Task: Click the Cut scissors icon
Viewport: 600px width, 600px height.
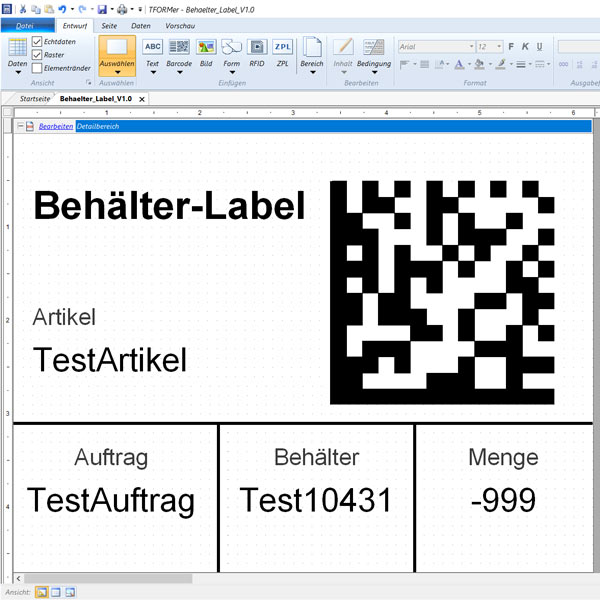Action: coord(23,9)
